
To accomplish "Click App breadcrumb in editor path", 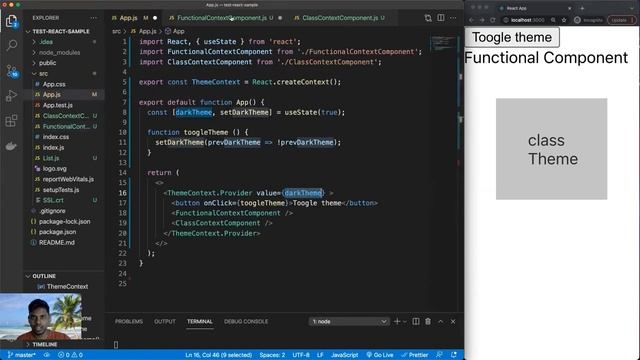I will point(175,31).
